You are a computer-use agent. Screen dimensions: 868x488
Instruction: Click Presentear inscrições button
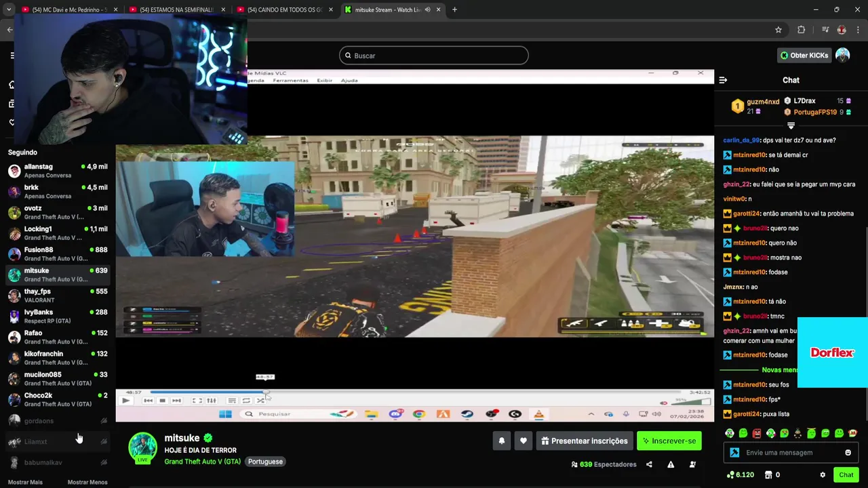[x=584, y=441]
